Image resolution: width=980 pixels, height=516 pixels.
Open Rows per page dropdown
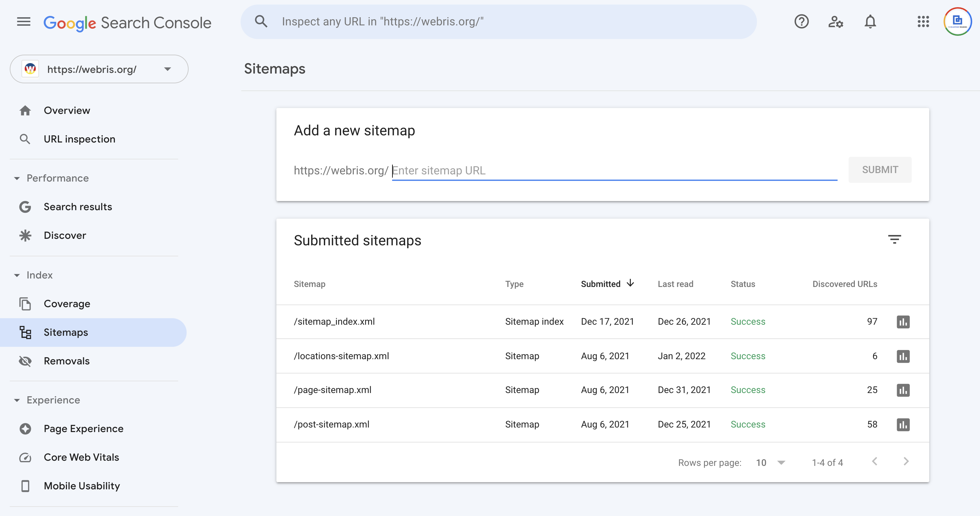coord(771,463)
